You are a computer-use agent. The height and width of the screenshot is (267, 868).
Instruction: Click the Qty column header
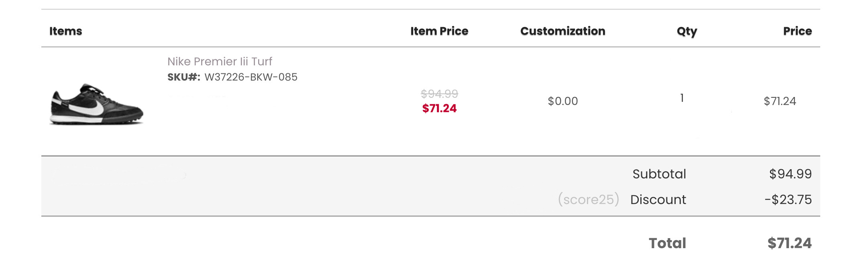tap(687, 31)
